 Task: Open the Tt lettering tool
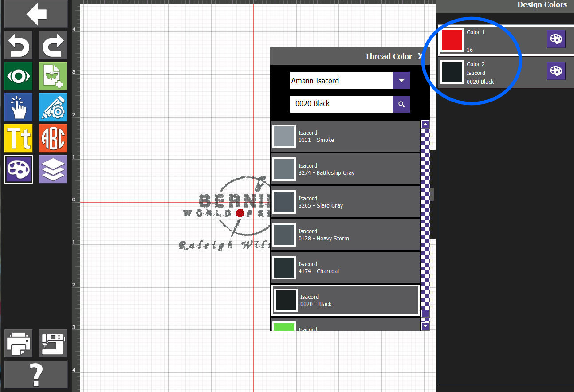19,138
